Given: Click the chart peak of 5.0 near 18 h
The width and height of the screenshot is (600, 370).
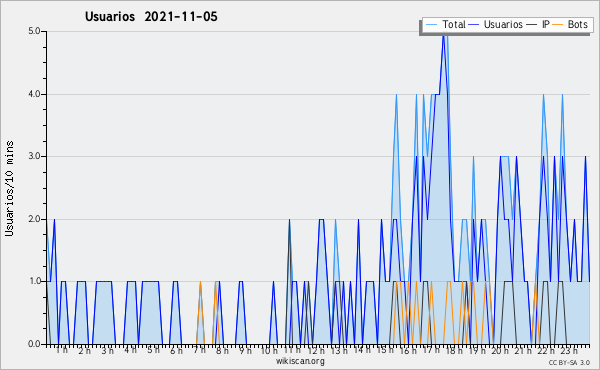Looking at the screenshot, I should [444, 35].
